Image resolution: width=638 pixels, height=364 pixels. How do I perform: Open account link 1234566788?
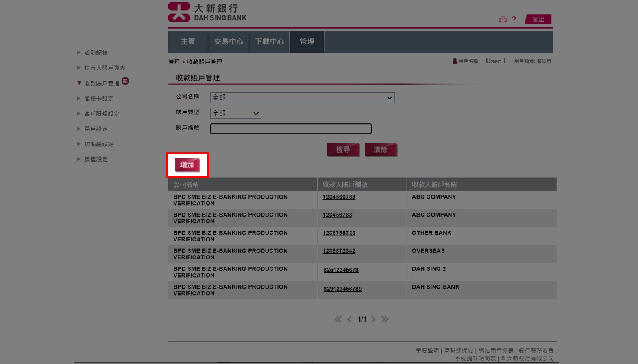(338, 197)
